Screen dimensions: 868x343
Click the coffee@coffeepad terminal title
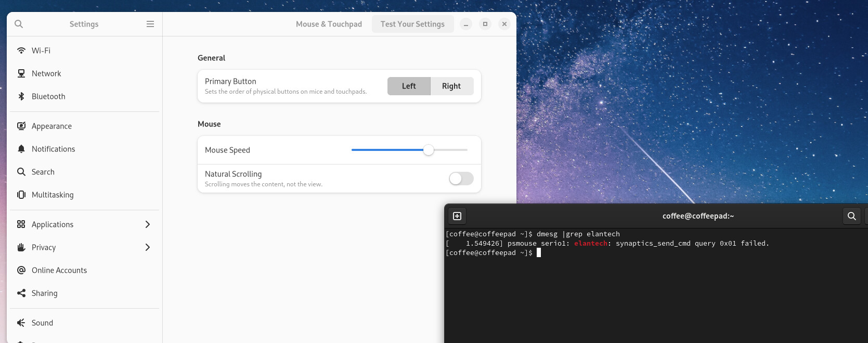[698, 216]
